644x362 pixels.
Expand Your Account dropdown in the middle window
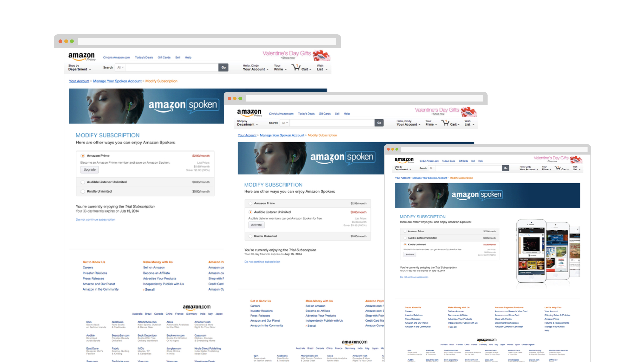[408, 123]
